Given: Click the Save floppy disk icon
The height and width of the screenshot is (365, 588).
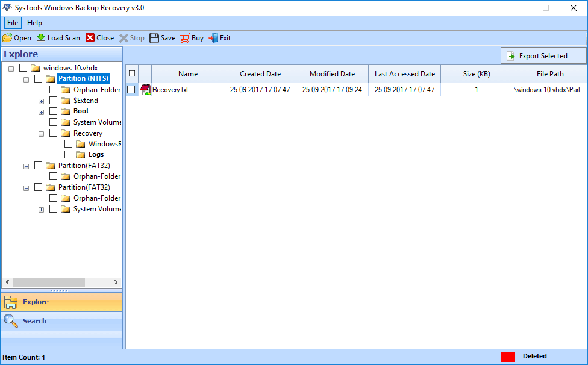Looking at the screenshot, I should [154, 38].
